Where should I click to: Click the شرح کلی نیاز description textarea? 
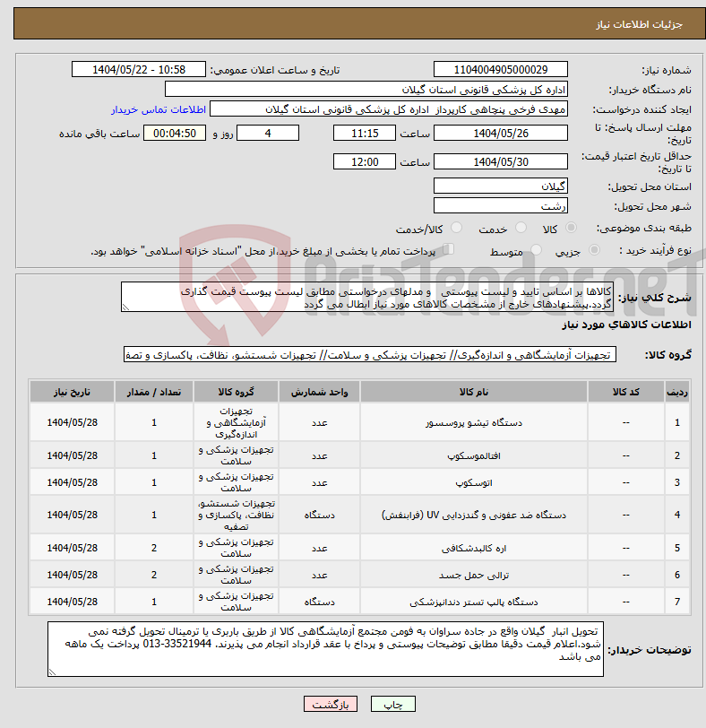click(367, 297)
